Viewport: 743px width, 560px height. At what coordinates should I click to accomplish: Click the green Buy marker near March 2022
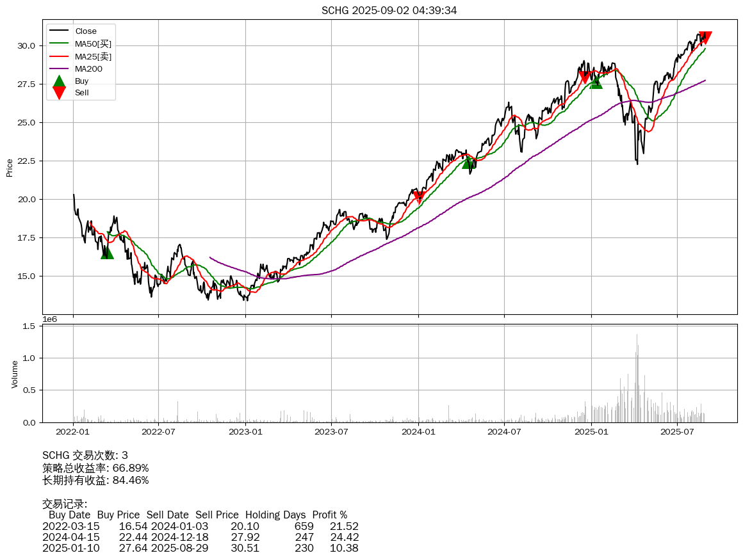[x=107, y=253]
